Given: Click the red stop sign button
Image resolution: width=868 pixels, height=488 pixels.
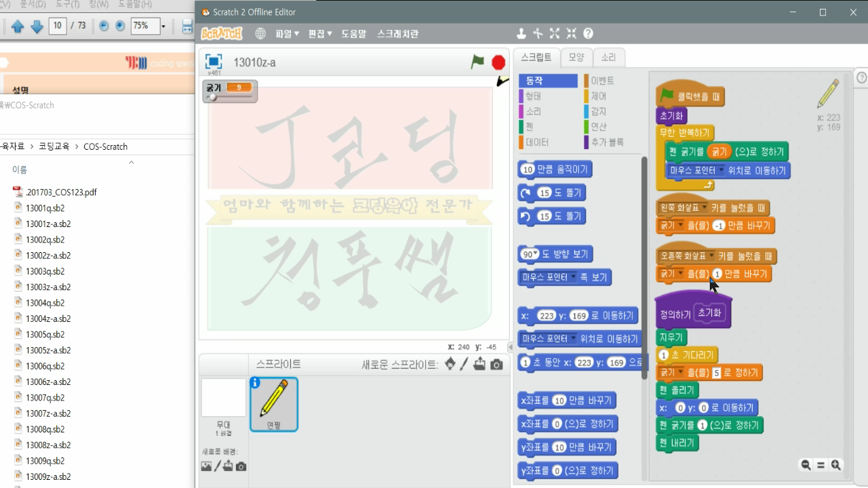Looking at the screenshot, I should (497, 62).
